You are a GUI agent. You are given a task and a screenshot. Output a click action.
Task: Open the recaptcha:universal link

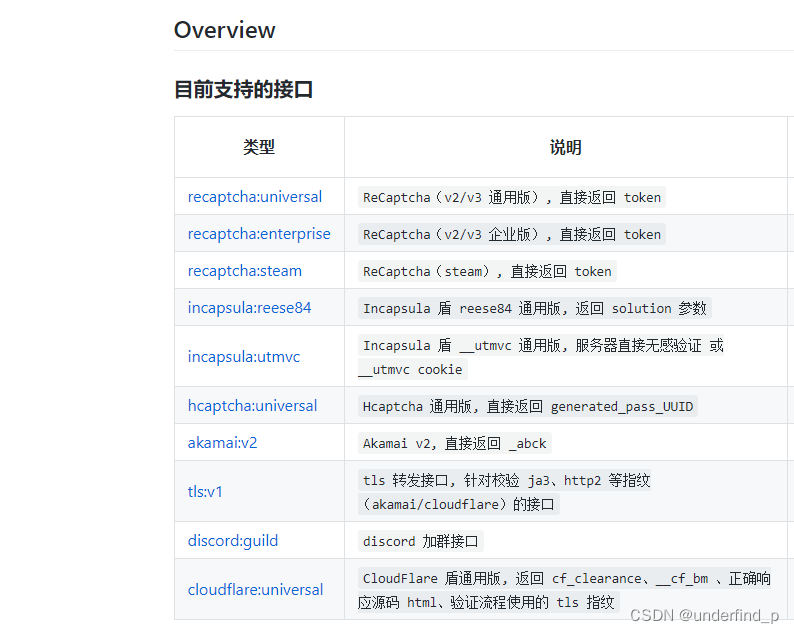coord(255,196)
